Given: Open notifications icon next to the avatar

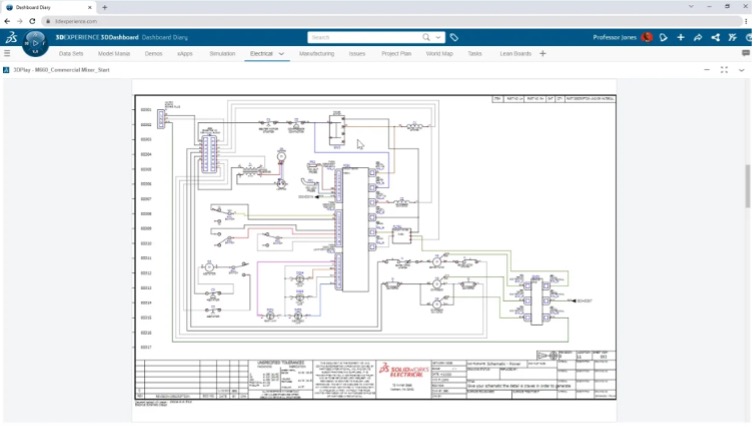Looking at the screenshot, I should pyautogui.click(x=664, y=37).
